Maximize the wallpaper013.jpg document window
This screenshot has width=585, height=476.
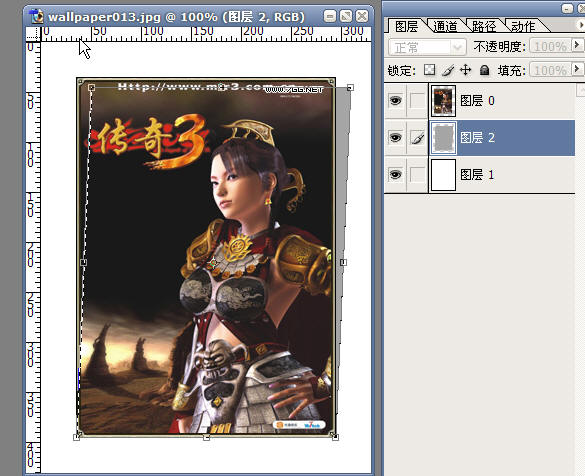click(346, 16)
